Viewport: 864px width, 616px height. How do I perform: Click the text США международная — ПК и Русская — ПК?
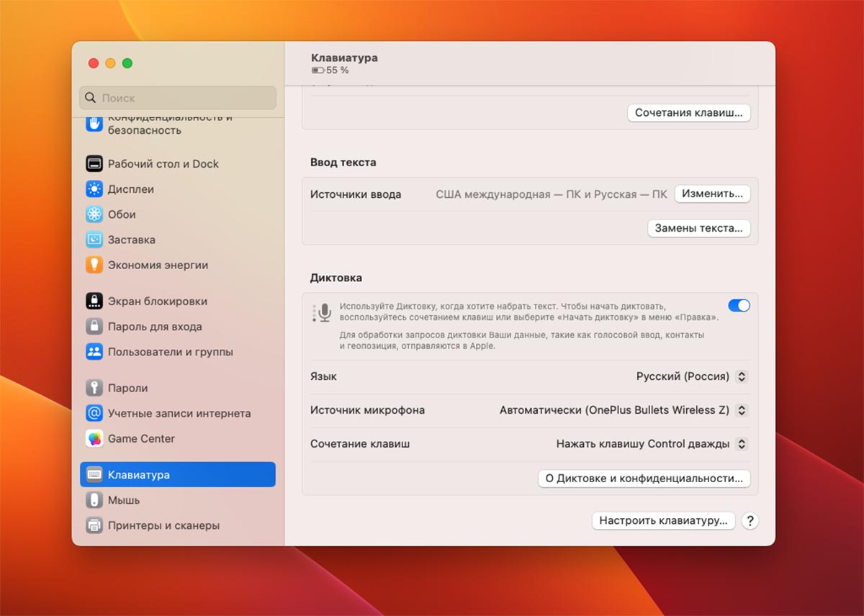click(x=552, y=194)
